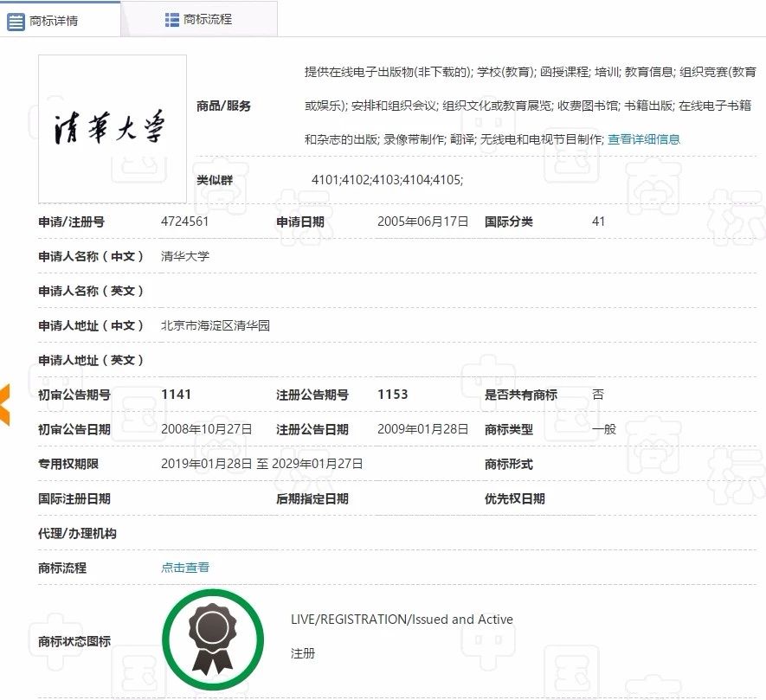Click the 商标详情 list icon
Screen dimensions: 766x700
tap(16, 22)
